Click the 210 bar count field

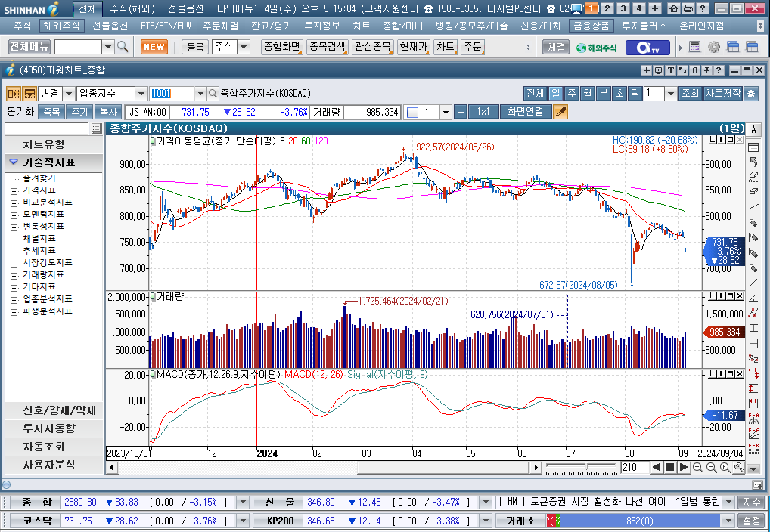635,467
